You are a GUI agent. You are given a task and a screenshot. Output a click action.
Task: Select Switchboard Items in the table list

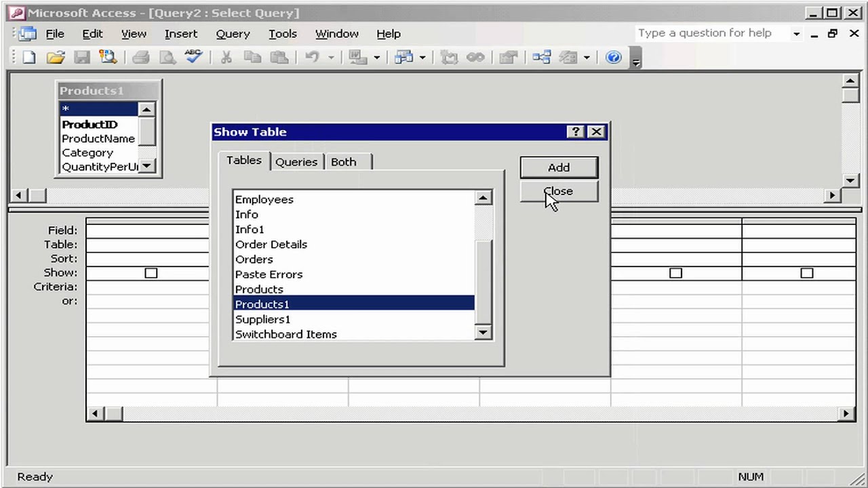click(x=353, y=334)
